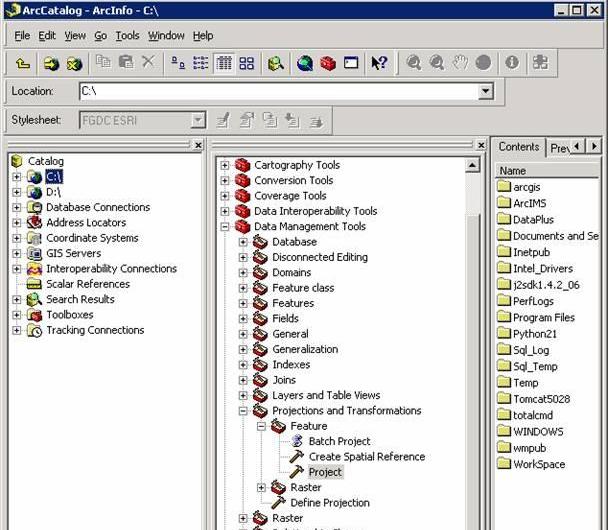Click the Zoom In magnifier icon
The height and width of the screenshot is (530, 608).
click(x=414, y=63)
